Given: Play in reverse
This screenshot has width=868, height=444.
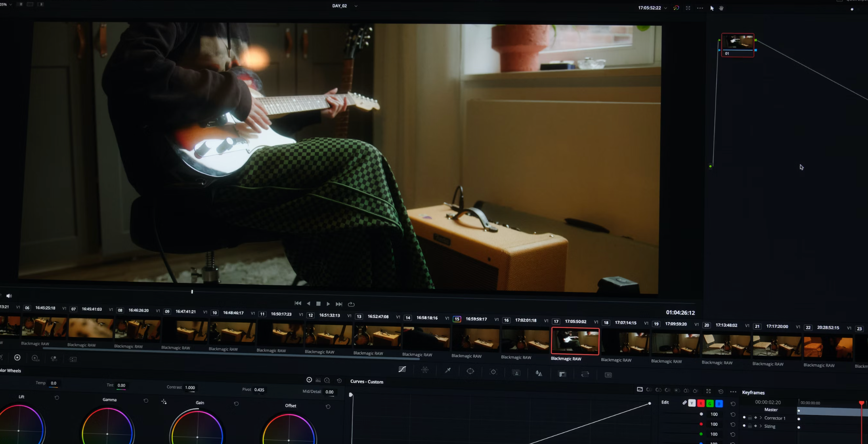Looking at the screenshot, I should [308, 304].
